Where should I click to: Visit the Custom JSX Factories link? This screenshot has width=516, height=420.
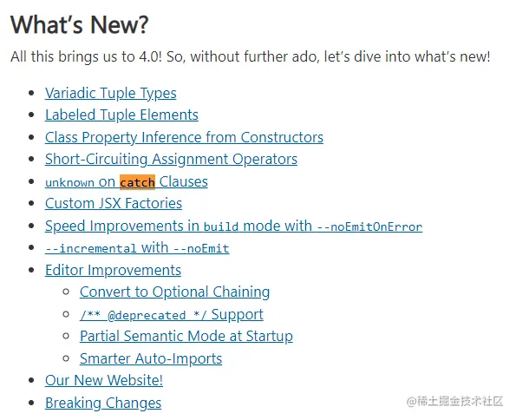[x=114, y=203]
